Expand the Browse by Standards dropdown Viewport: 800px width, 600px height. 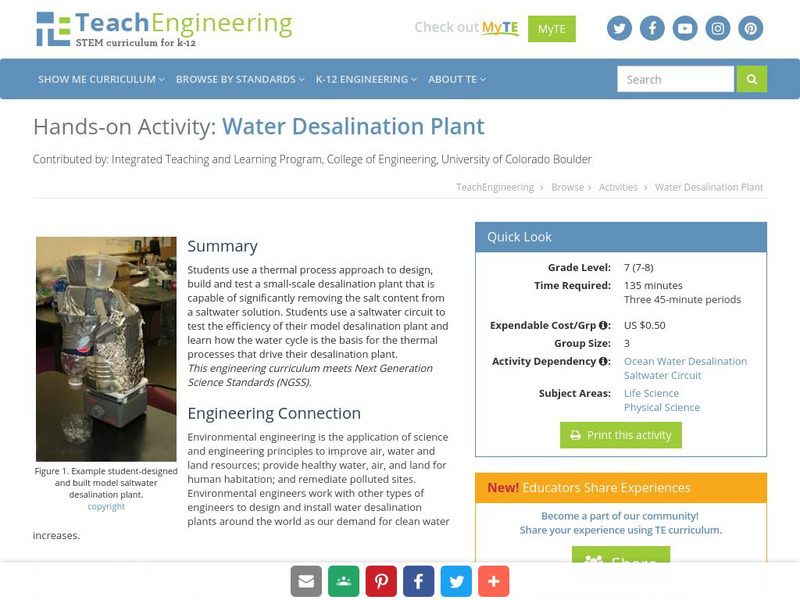[x=240, y=79]
